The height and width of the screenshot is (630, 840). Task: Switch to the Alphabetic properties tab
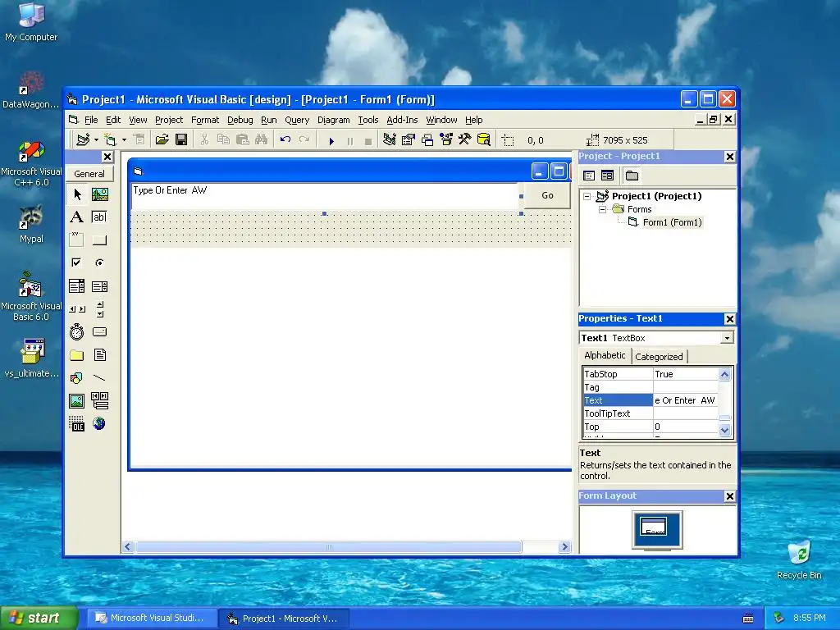[x=605, y=355]
